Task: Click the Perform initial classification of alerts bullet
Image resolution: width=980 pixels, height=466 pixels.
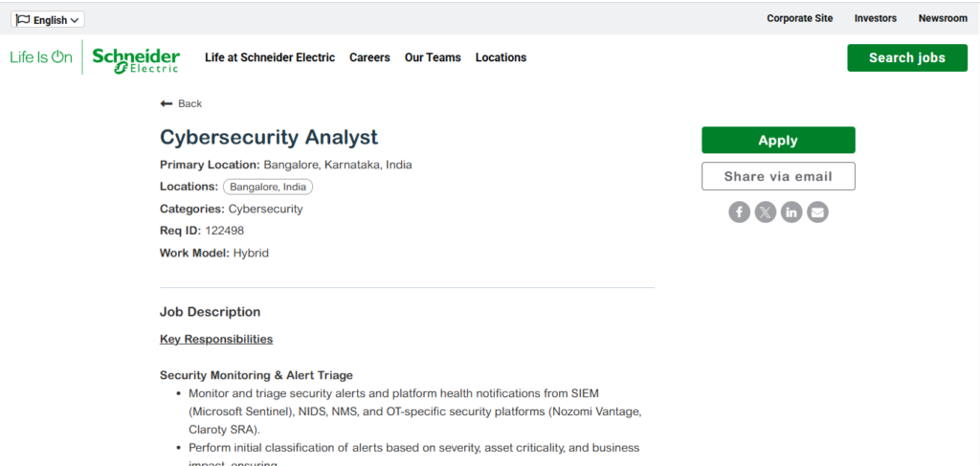Action: tap(413, 456)
